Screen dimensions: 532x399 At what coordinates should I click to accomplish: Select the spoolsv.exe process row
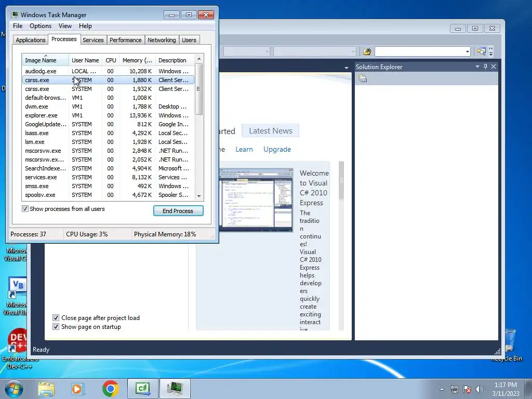[108, 195]
